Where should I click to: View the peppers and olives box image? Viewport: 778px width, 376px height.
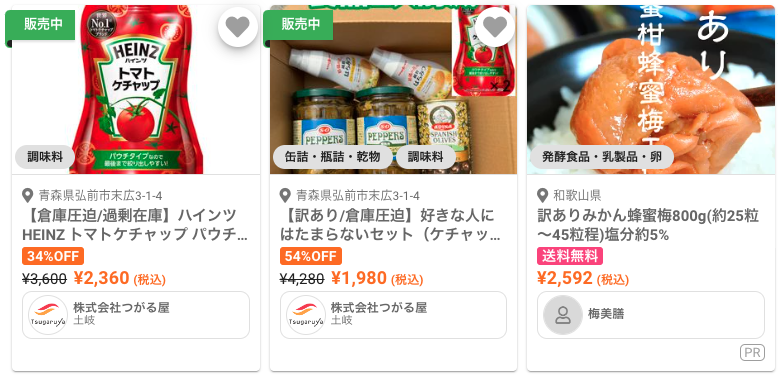pos(393,89)
